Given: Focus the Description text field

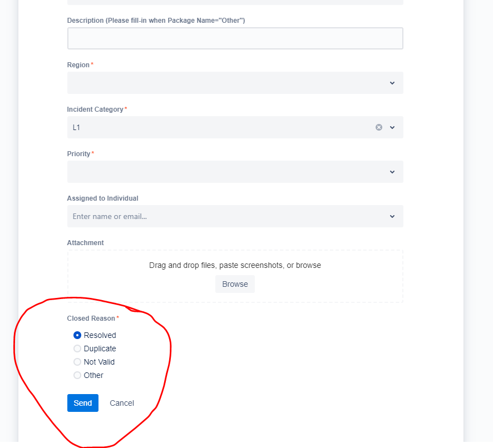Looking at the screenshot, I should coord(235,38).
